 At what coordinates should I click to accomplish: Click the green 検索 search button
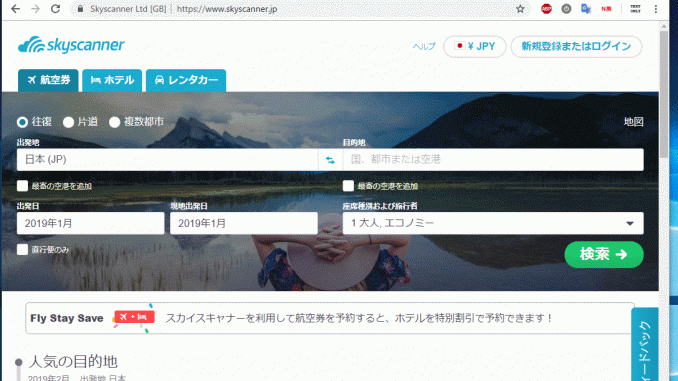(x=604, y=254)
